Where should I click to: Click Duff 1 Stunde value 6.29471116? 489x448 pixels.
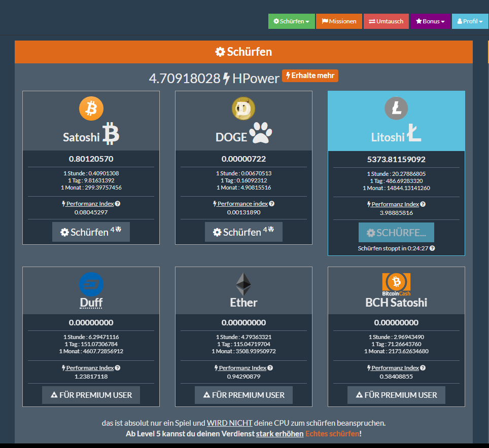(103, 337)
